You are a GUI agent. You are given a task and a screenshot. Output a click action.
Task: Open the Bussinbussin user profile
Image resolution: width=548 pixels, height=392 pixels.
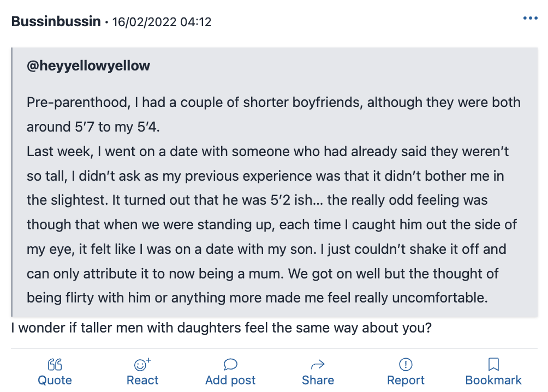[x=56, y=21]
